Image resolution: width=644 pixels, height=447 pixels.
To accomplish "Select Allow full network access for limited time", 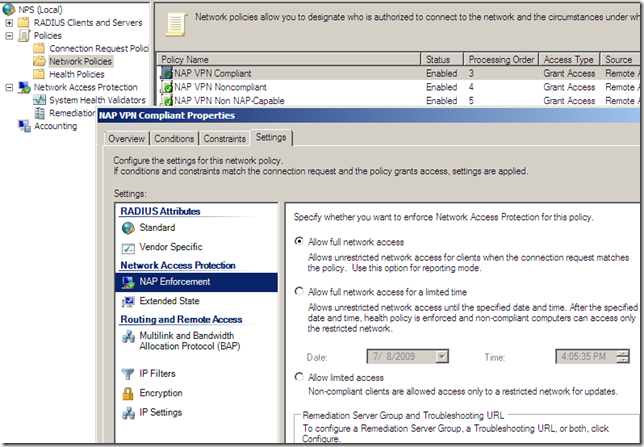I will click(x=299, y=292).
